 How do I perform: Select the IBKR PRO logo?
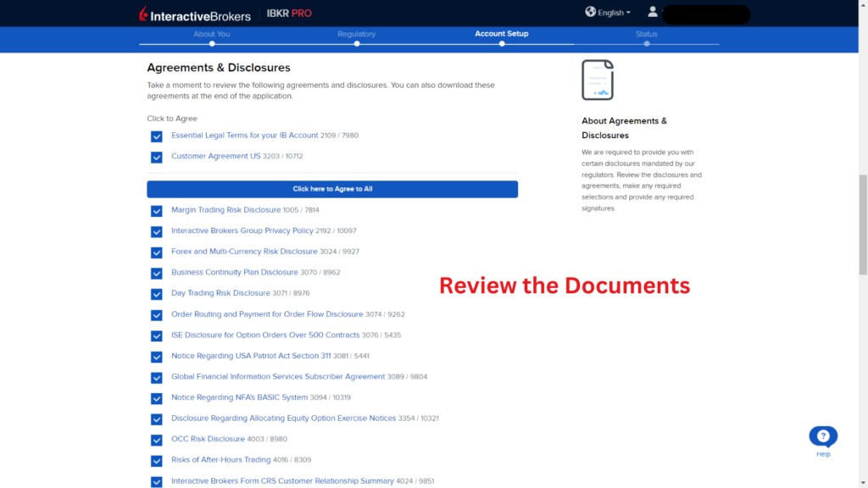[287, 13]
